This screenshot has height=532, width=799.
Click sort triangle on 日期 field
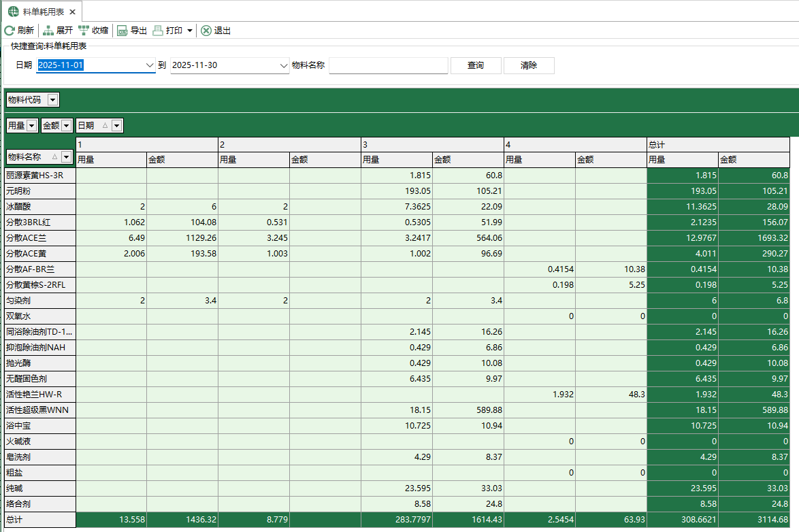coord(104,125)
